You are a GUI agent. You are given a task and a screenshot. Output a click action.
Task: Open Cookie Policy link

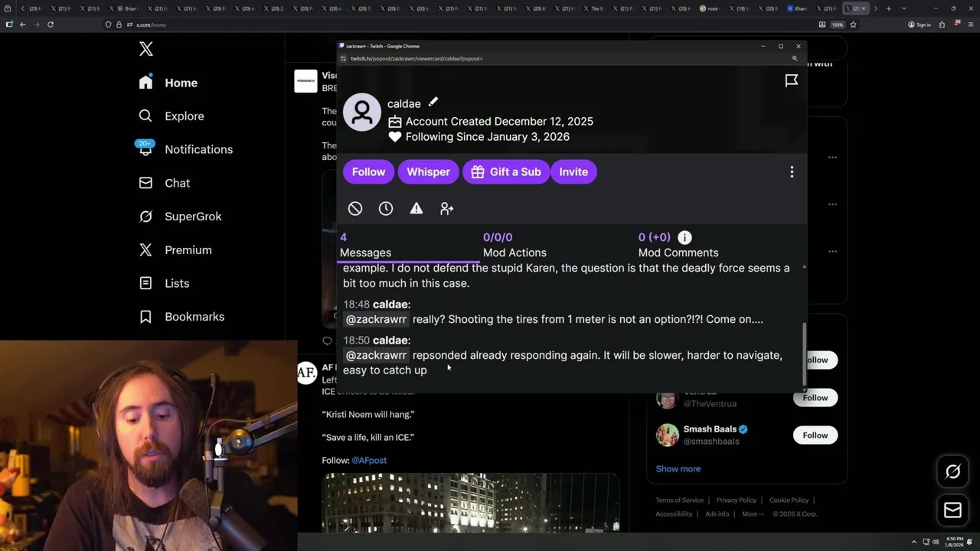789,500
